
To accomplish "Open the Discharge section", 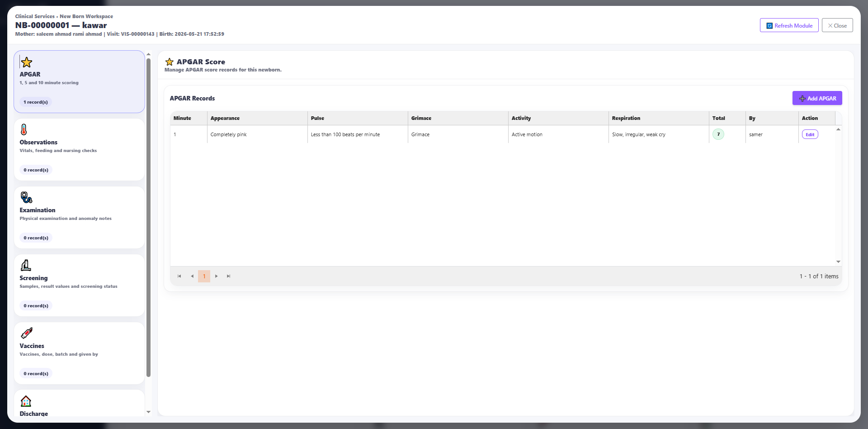I will tap(79, 403).
